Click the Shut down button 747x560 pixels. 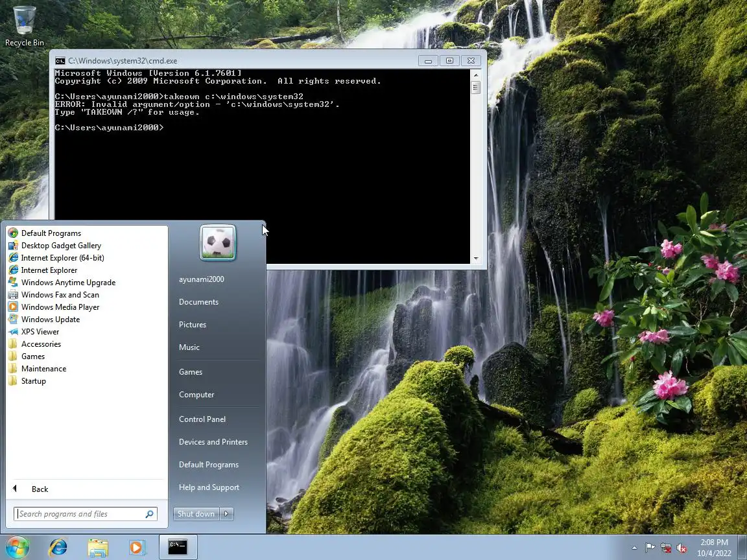pos(196,514)
